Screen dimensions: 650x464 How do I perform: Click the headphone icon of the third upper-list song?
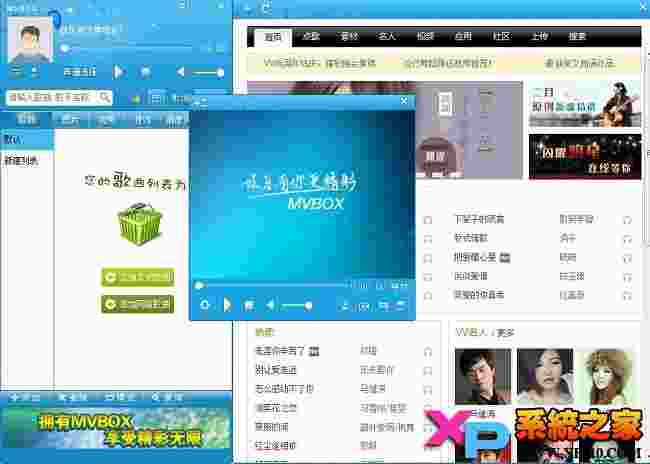pyautogui.click(x=627, y=258)
